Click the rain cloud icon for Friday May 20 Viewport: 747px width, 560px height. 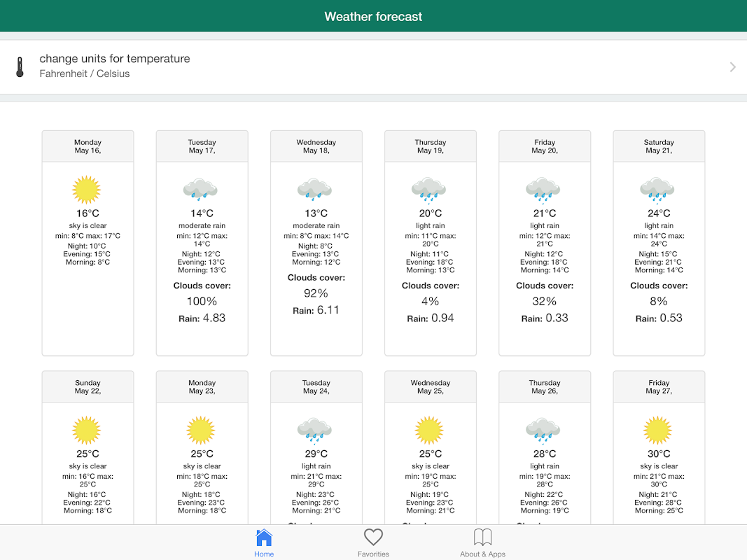[x=543, y=190]
